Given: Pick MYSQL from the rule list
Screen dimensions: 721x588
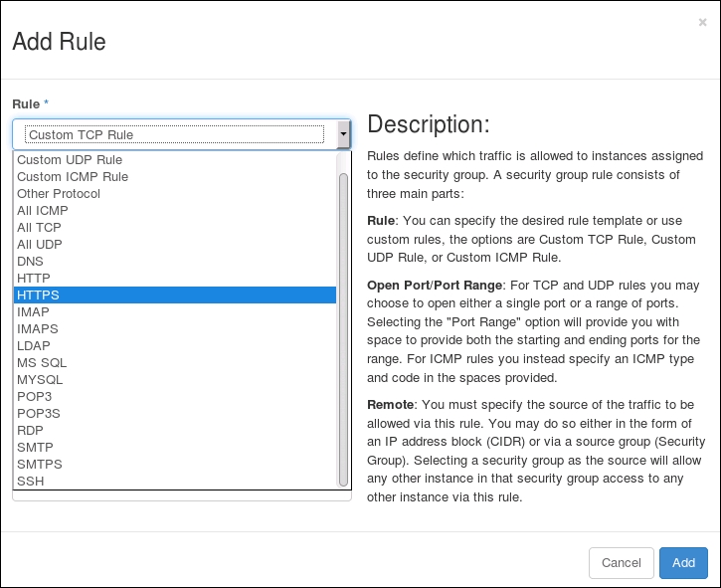Looking at the screenshot, I should point(40,379).
